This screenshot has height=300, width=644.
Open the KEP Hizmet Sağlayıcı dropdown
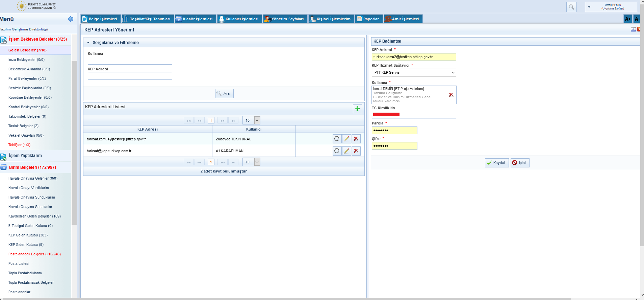point(414,72)
